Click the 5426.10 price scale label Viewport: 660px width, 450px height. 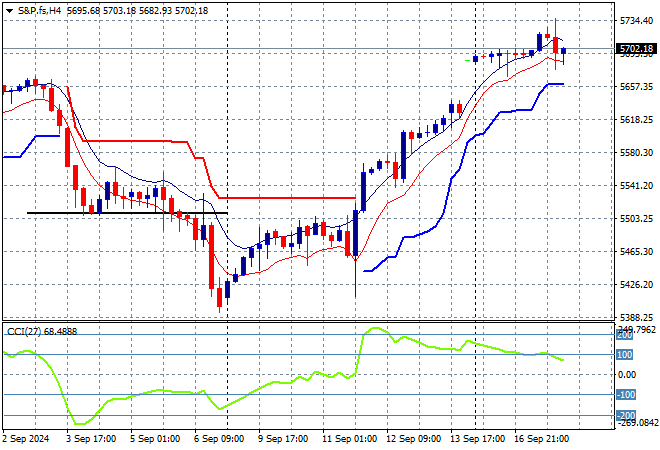638,285
